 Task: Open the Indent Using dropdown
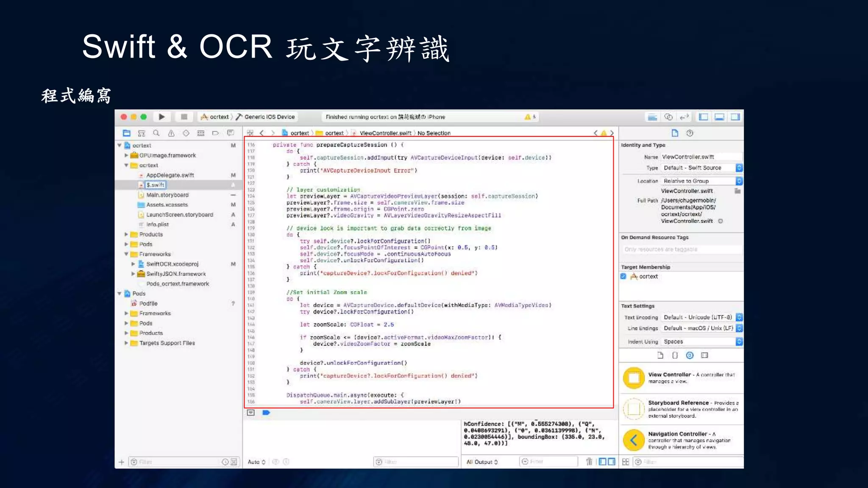pos(701,341)
